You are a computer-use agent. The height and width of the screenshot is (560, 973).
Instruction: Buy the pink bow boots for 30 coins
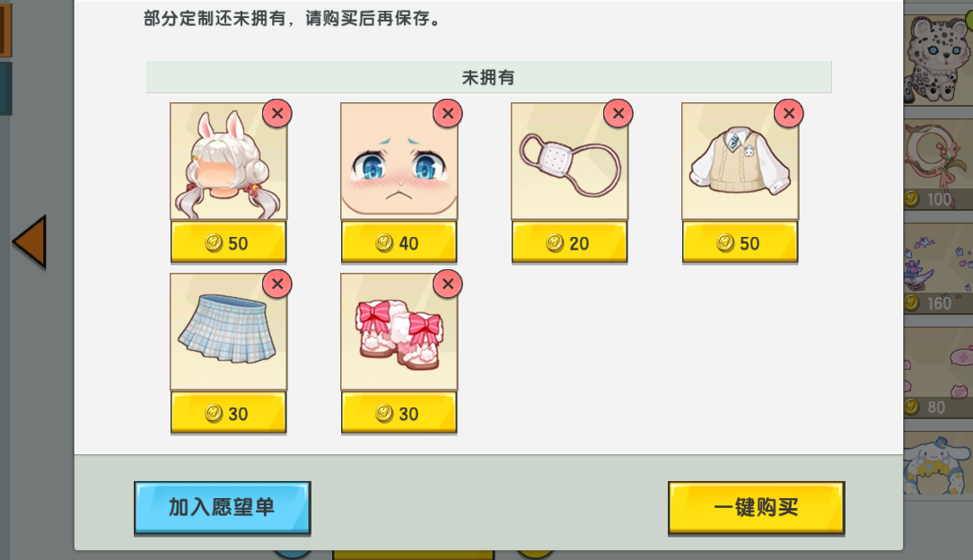[x=399, y=414]
